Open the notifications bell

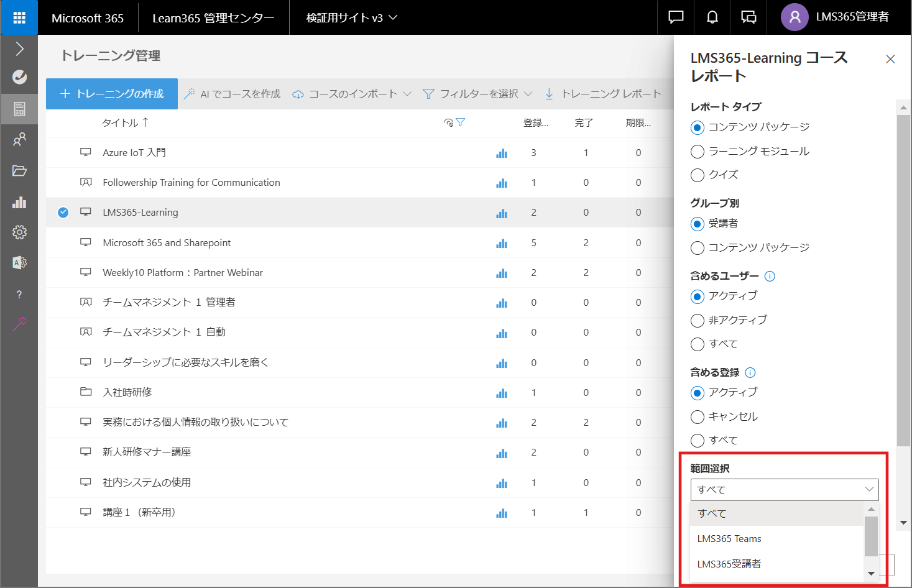coord(712,17)
